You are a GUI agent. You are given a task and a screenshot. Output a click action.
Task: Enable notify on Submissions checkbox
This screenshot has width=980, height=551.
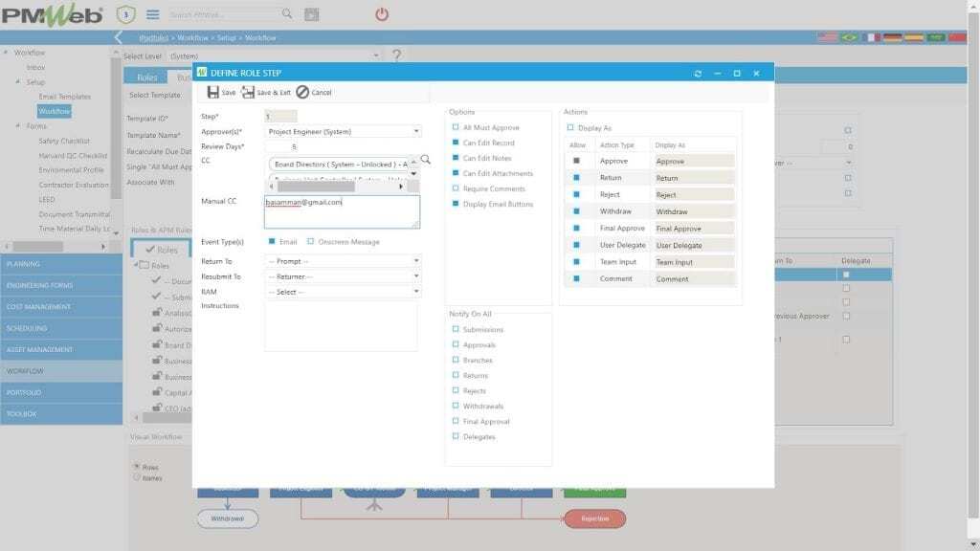[x=455, y=329]
